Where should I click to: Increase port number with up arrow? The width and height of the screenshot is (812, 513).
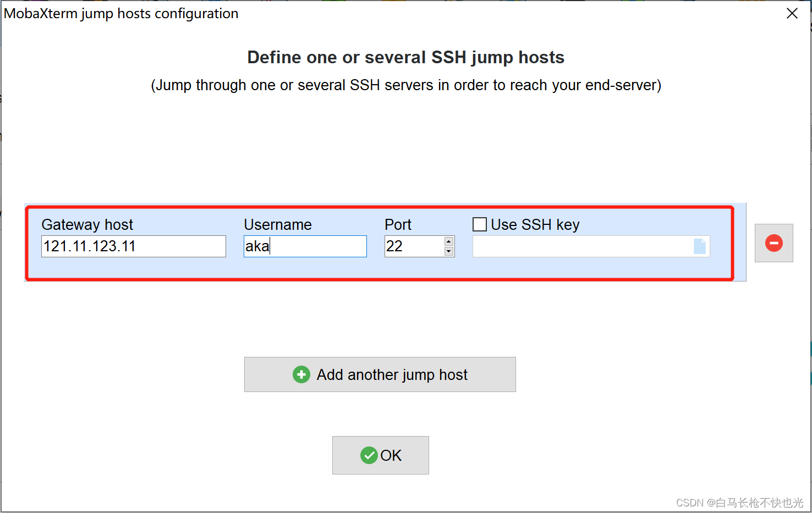click(x=449, y=241)
